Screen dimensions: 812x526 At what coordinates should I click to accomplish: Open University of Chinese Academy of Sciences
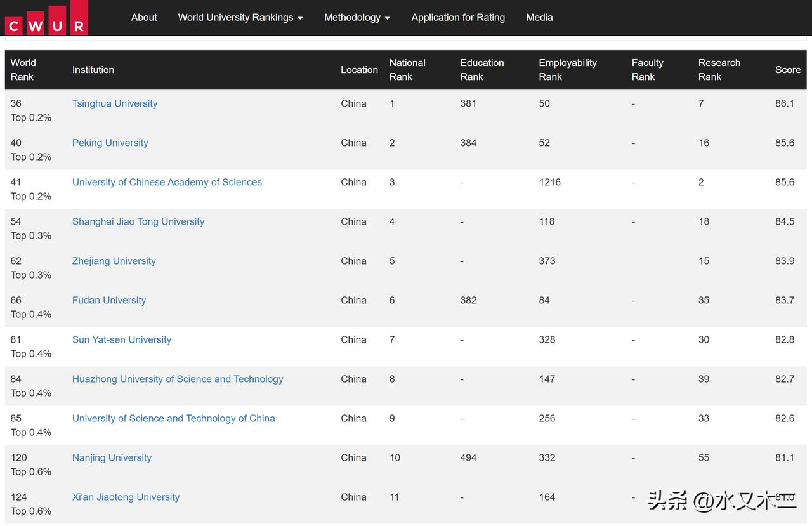click(x=167, y=182)
